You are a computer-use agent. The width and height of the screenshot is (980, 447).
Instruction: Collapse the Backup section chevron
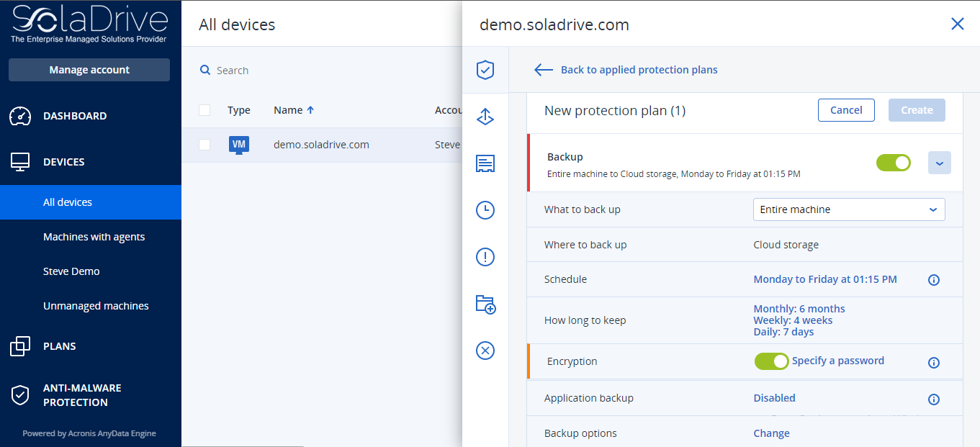pos(940,163)
